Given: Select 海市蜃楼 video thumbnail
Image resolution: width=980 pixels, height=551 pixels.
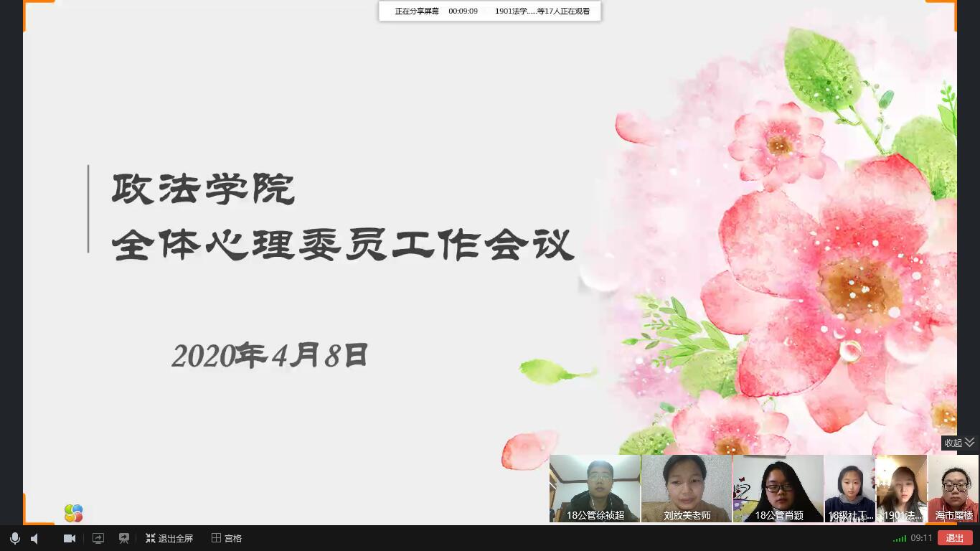Looking at the screenshot, I should 953,489.
